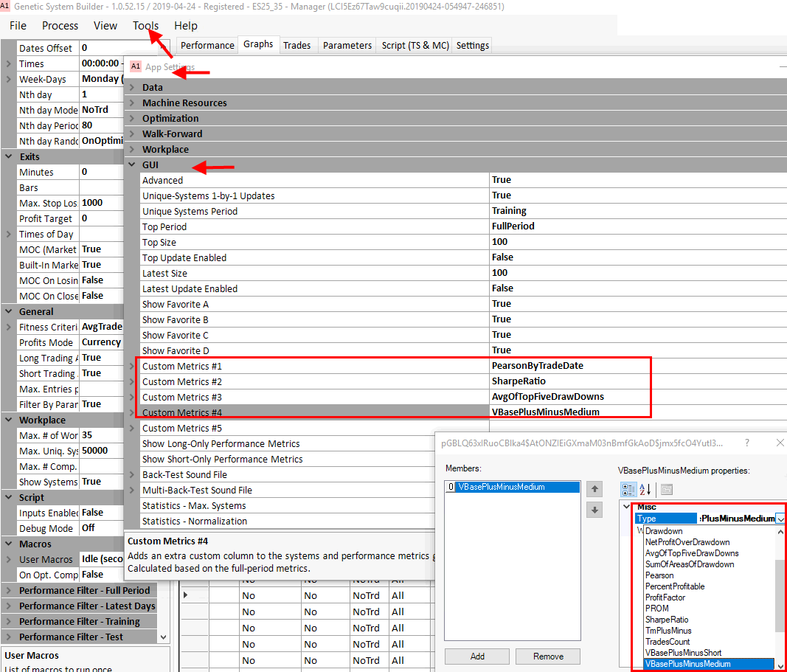Click the help question mark in collection dialog
787x672 pixels.
(x=746, y=443)
